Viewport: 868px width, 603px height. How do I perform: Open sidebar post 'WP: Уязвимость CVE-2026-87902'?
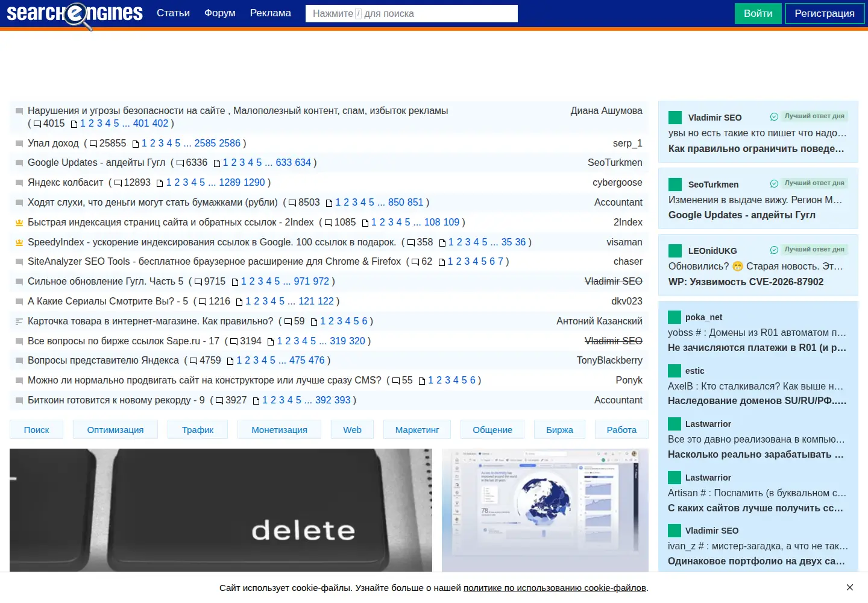tap(746, 282)
